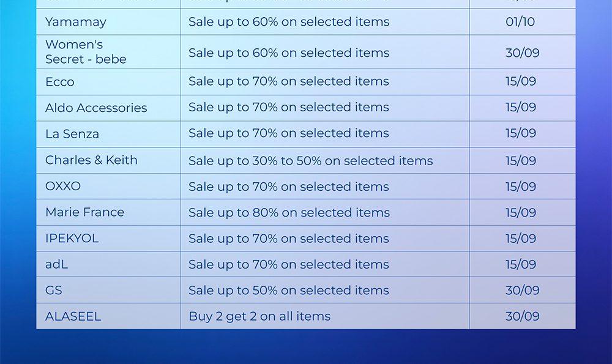
Task: Click the Yamamay store name
Action: (75, 22)
